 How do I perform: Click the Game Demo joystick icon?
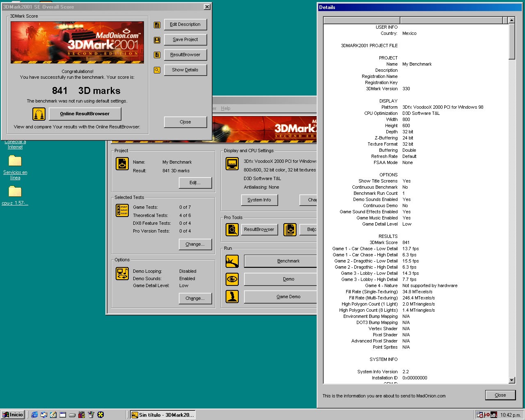tap(232, 297)
